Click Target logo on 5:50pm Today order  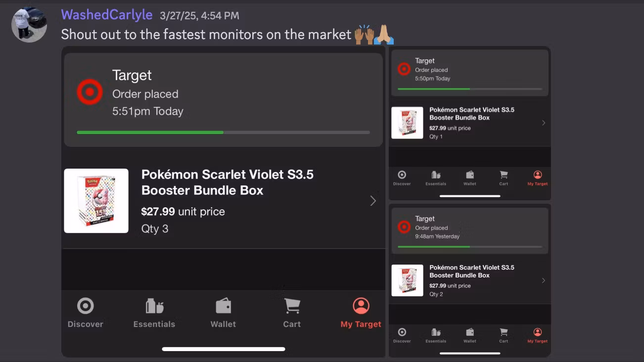404,69
